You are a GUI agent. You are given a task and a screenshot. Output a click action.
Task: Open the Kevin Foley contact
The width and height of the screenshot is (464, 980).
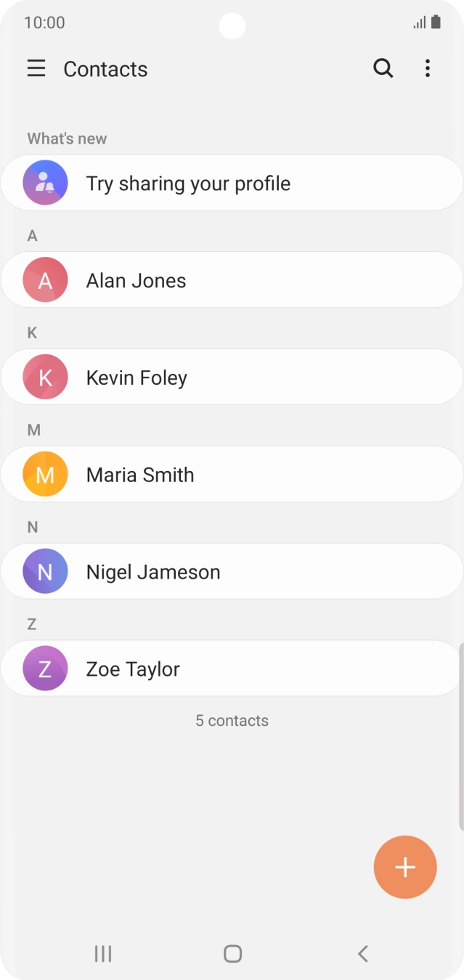(232, 377)
